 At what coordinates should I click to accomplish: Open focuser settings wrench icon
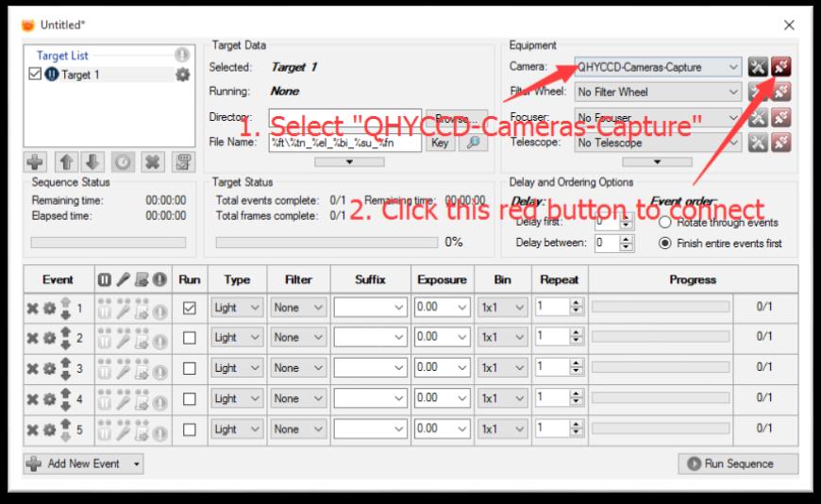point(758,117)
